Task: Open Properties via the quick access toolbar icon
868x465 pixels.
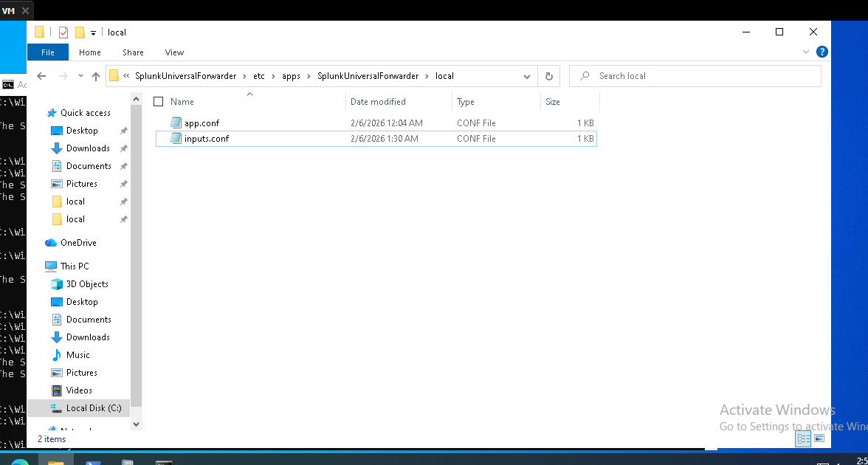Action: pos(63,32)
